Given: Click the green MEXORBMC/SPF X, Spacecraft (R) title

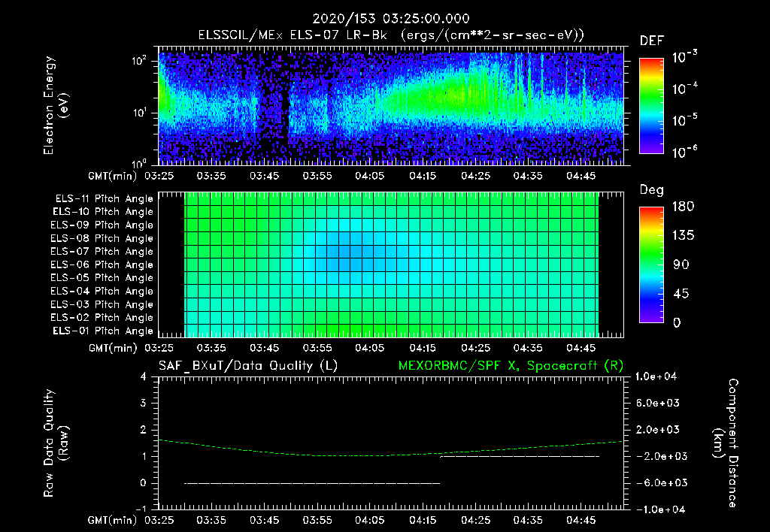Looking at the screenshot, I should click(x=511, y=366).
